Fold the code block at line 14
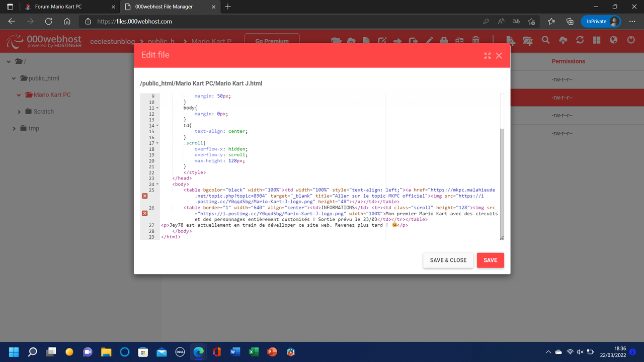The width and height of the screenshot is (644, 362). pyautogui.click(x=157, y=126)
